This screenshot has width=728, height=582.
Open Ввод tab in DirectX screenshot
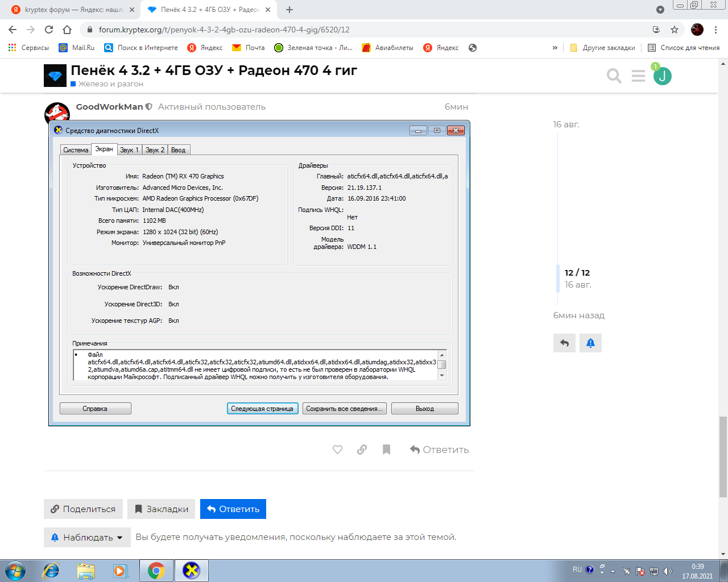pyautogui.click(x=178, y=150)
